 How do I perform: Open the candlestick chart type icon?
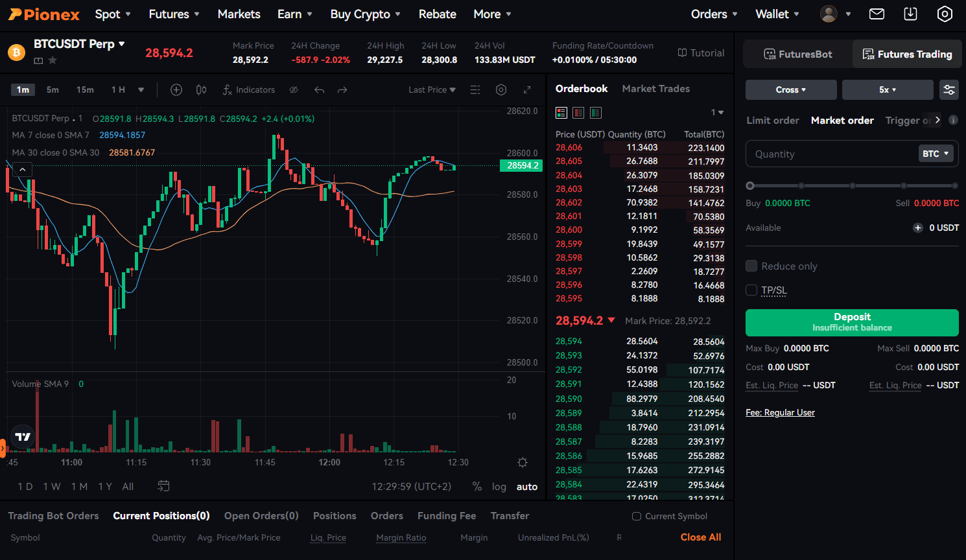click(x=202, y=90)
